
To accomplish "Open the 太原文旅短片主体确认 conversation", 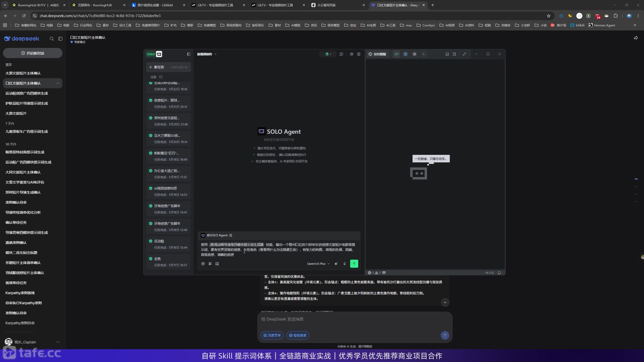I will point(33,73).
